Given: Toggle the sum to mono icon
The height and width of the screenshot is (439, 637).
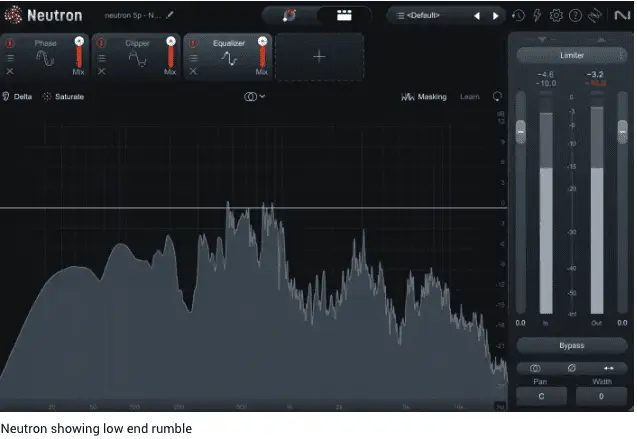Looking at the screenshot, I should point(535,368).
